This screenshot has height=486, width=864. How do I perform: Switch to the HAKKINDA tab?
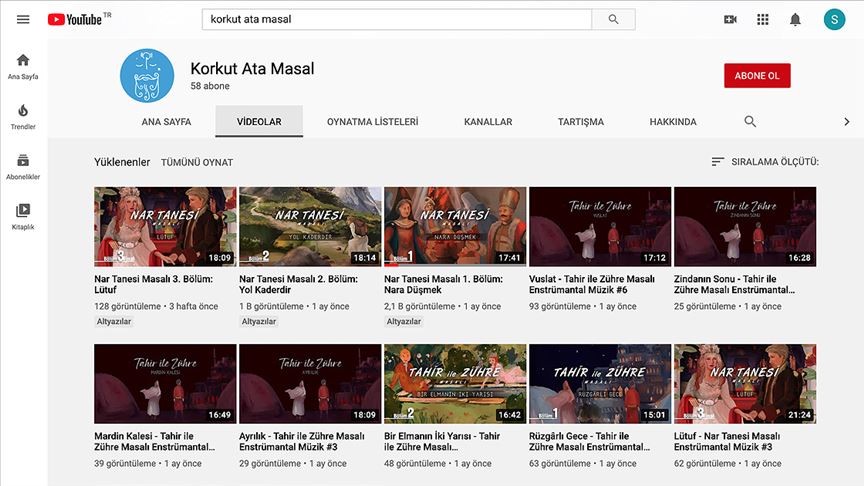[673, 122]
